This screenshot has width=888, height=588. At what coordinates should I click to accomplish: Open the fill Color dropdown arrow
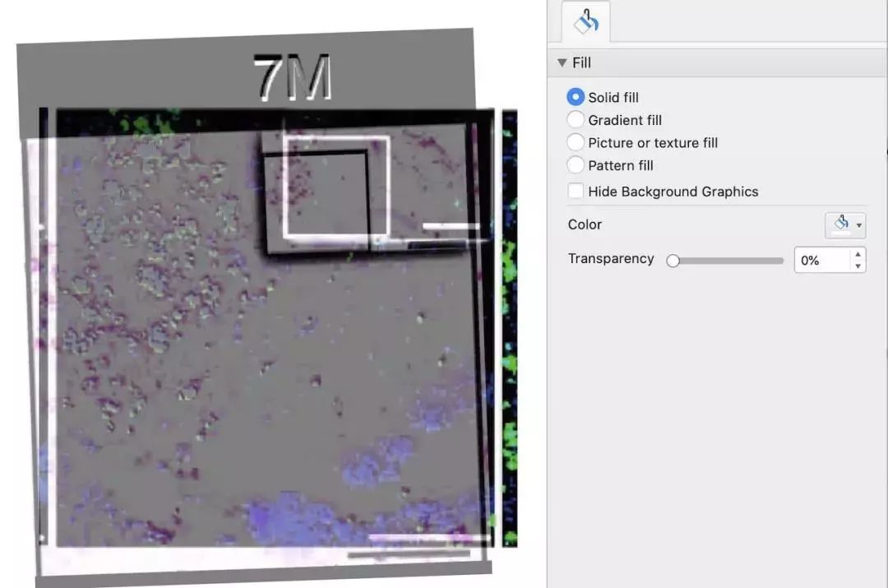pyautogui.click(x=859, y=225)
